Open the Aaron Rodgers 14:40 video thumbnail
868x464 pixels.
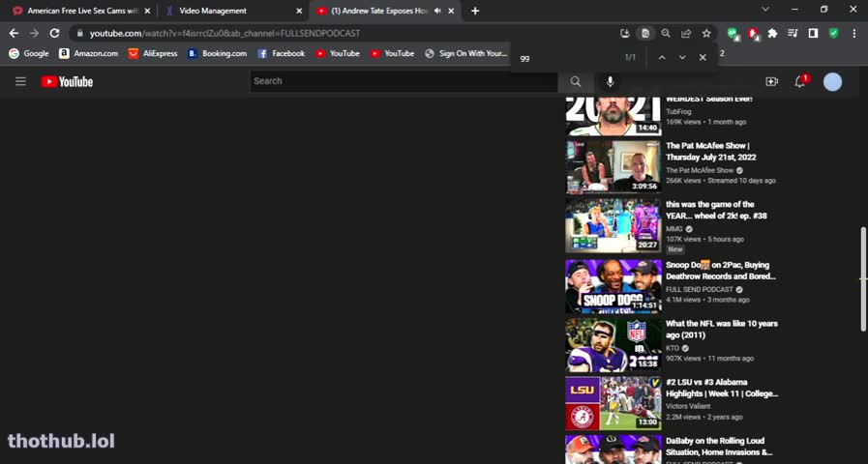(614, 115)
